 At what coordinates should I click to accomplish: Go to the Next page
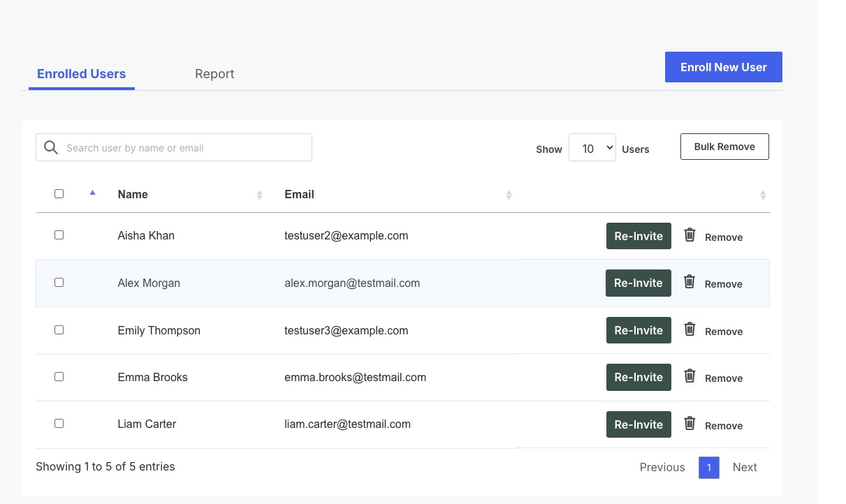pyautogui.click(x=745, y=468)
